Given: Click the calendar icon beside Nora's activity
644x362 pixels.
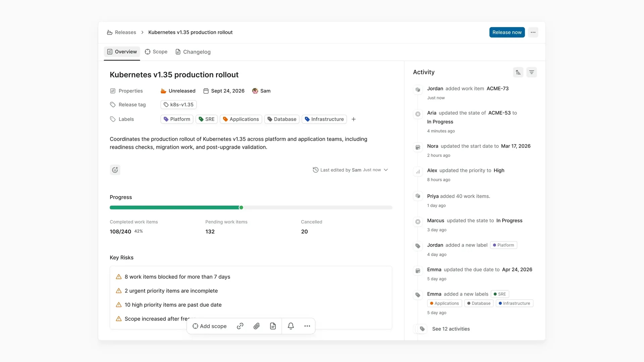Looking at the screenshot, I should coord(418,147).
